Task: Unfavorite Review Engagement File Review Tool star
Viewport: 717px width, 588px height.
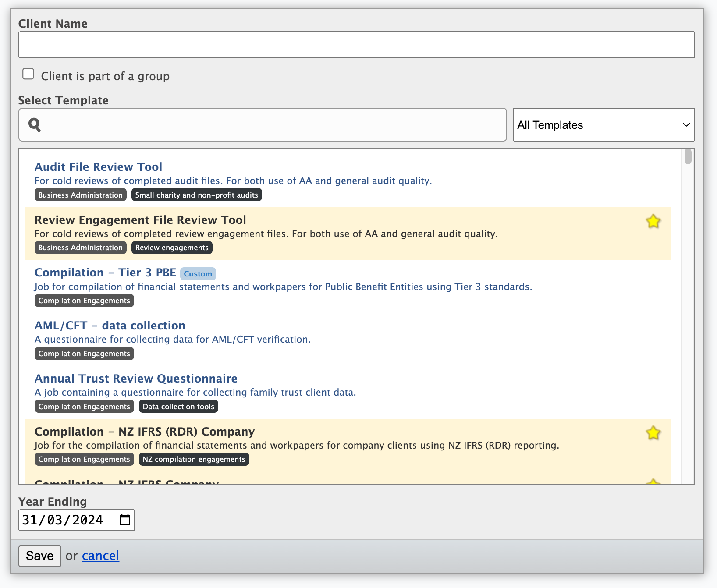Action: [653, 221]
